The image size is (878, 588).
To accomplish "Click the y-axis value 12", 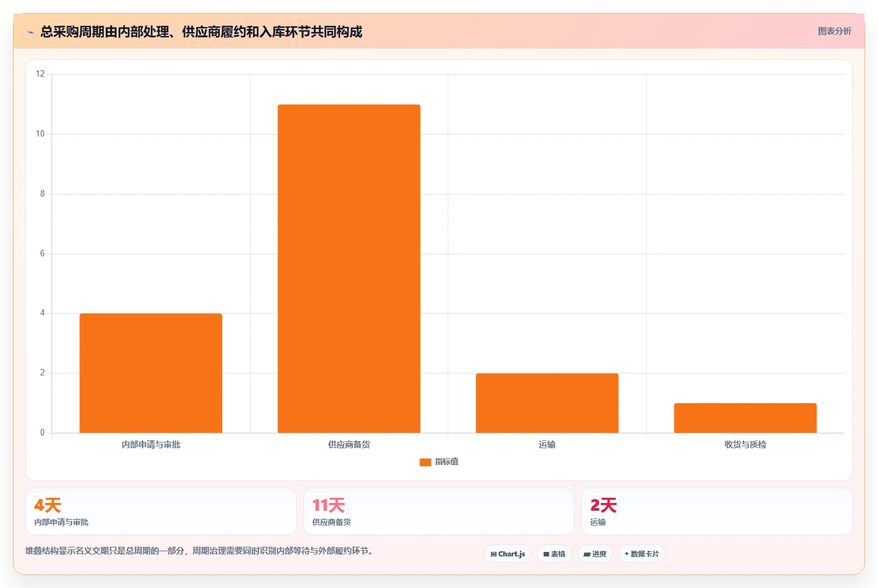I will coord(41,74).
